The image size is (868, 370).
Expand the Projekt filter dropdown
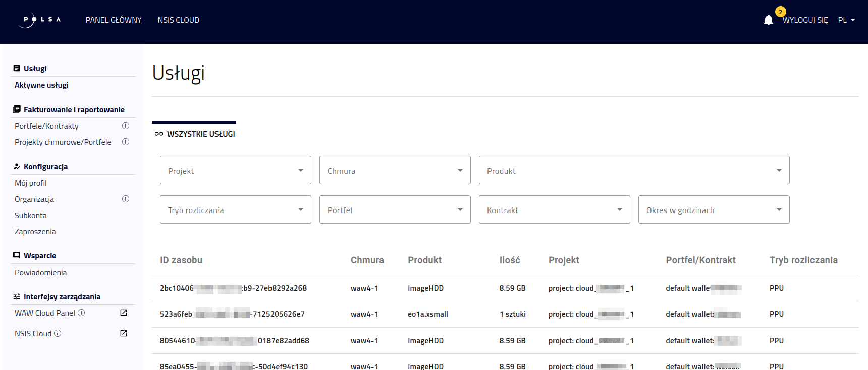(x=235, y=171)
